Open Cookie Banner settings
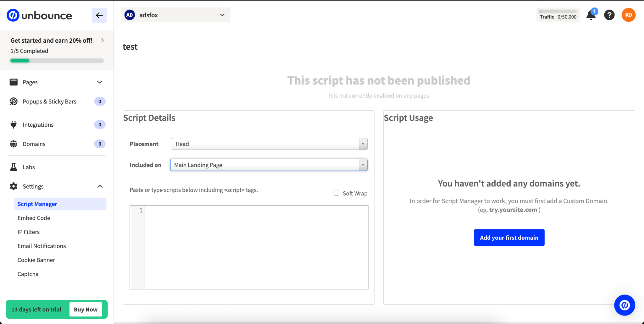644x324 pixels. coord(36,260)
